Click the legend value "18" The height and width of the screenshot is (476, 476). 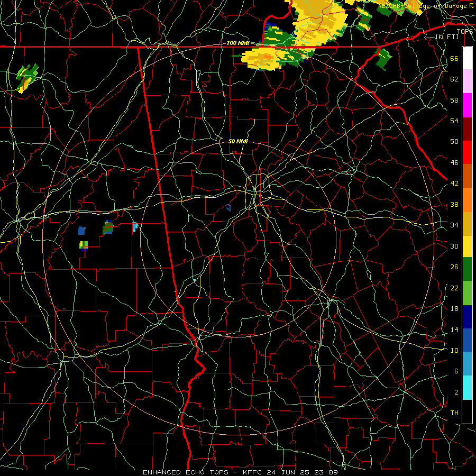(454, 309)
